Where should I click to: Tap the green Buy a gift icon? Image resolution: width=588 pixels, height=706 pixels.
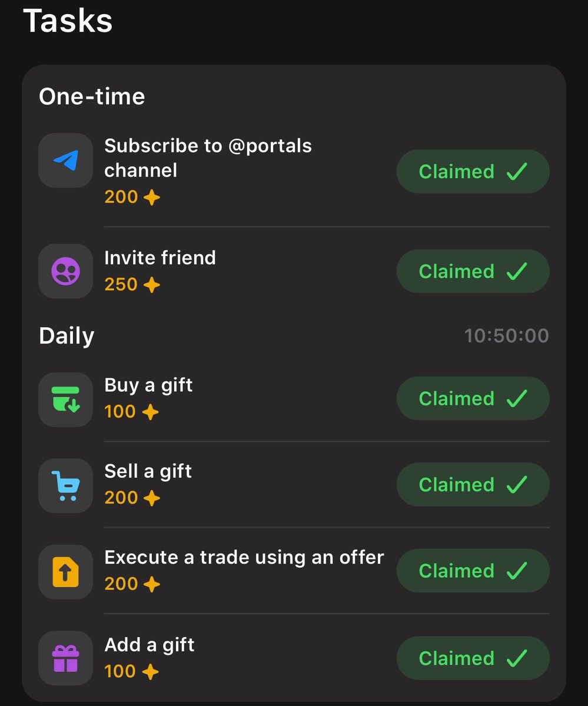pyautogui.click(x=65, y=399)
